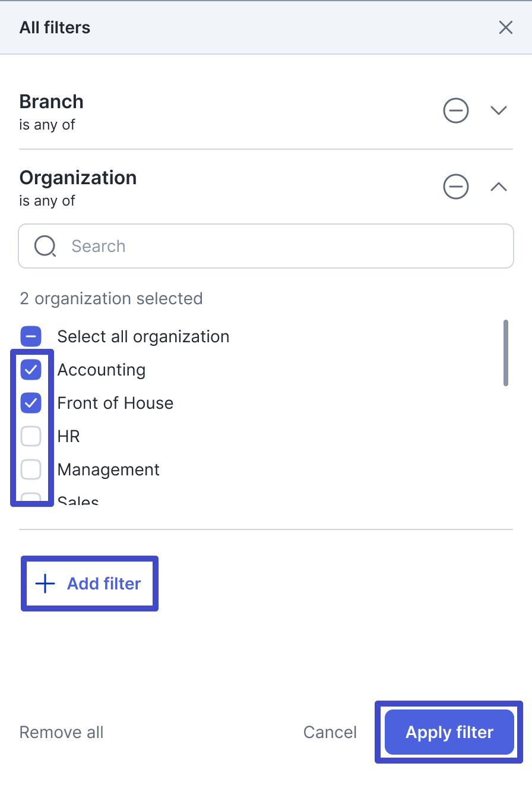Remove the Organization filter with minus icon
The height and width of the screenshot is (801, 532).
[x=456, y=187]
